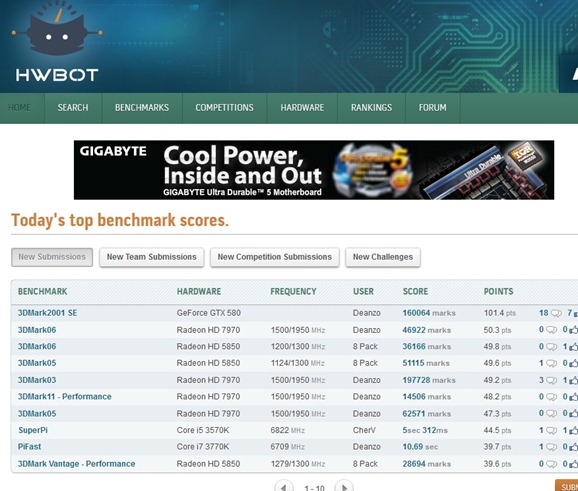Click the 197728 marks score
This screenshot has width=578, height=491.
[x=429, y=380]
